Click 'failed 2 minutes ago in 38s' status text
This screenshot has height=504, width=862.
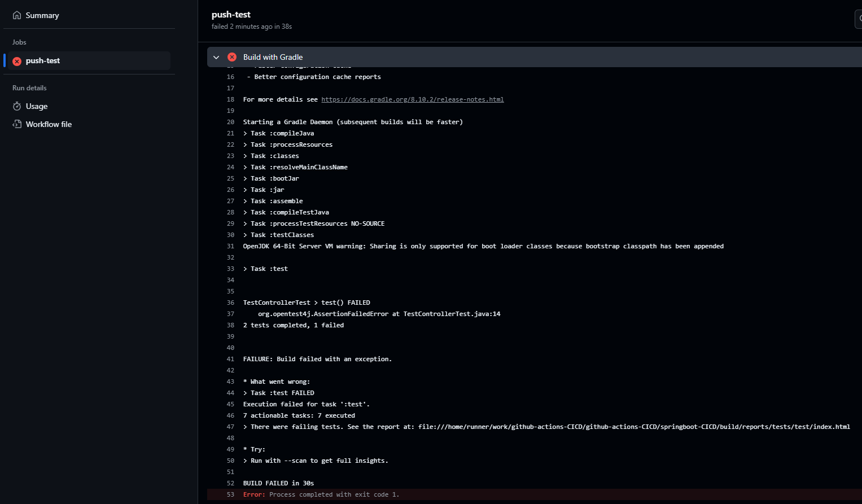(x=252, y=27)
